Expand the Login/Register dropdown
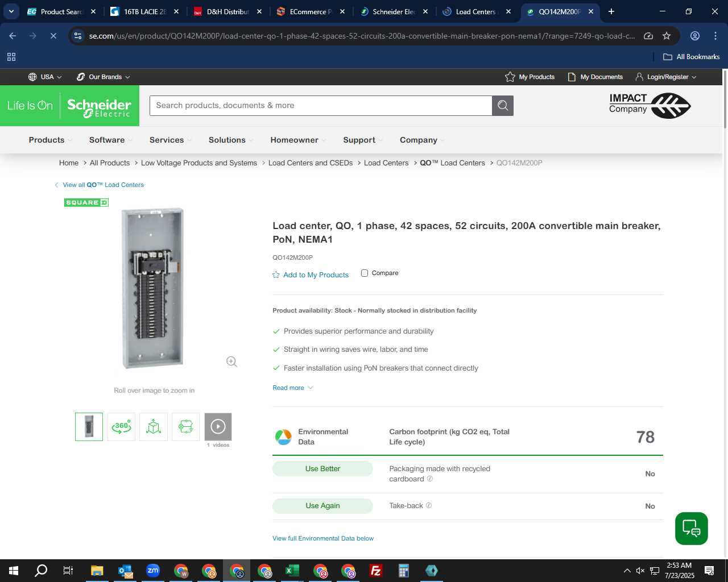 click(666, 77)
